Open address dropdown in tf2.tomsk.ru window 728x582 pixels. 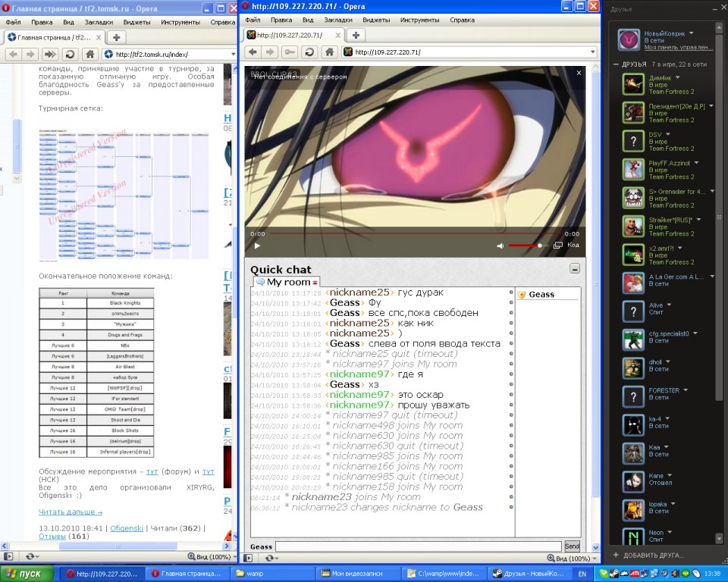[x=233, y=55]
